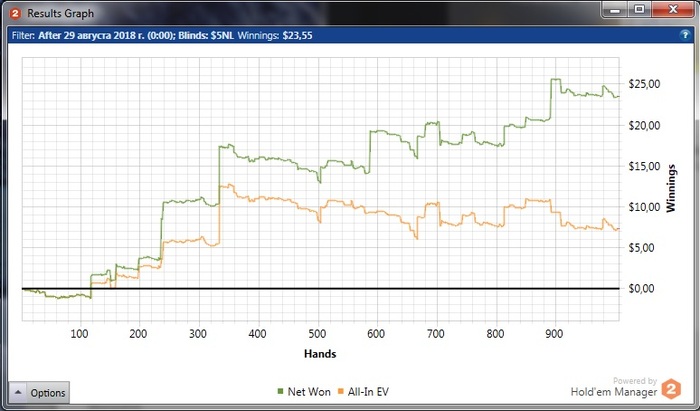Open the Options button
This screenshot has width=700, height=411.
click(x=39, y=393)
